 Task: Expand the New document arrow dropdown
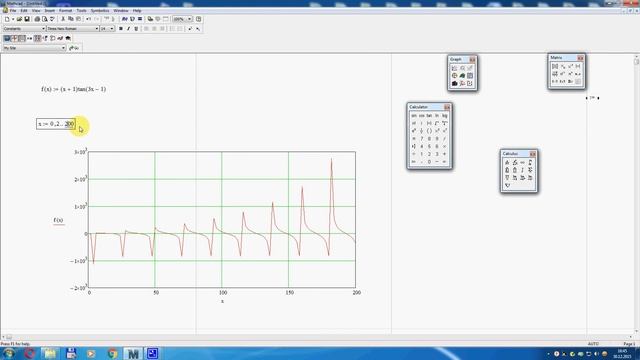pos(13,19)
